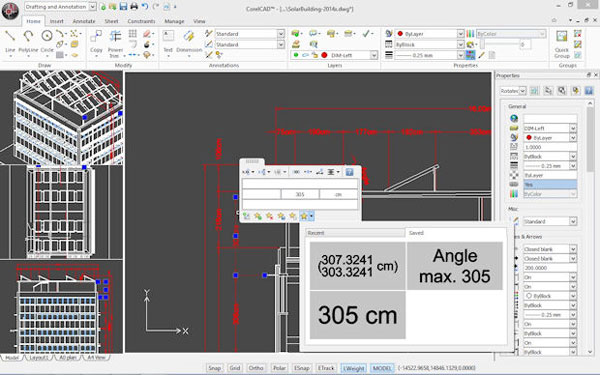Expand the DIM-Left layer dropdown in ribbon
This screenshot has width=600, height=375.
click(373, 55)
